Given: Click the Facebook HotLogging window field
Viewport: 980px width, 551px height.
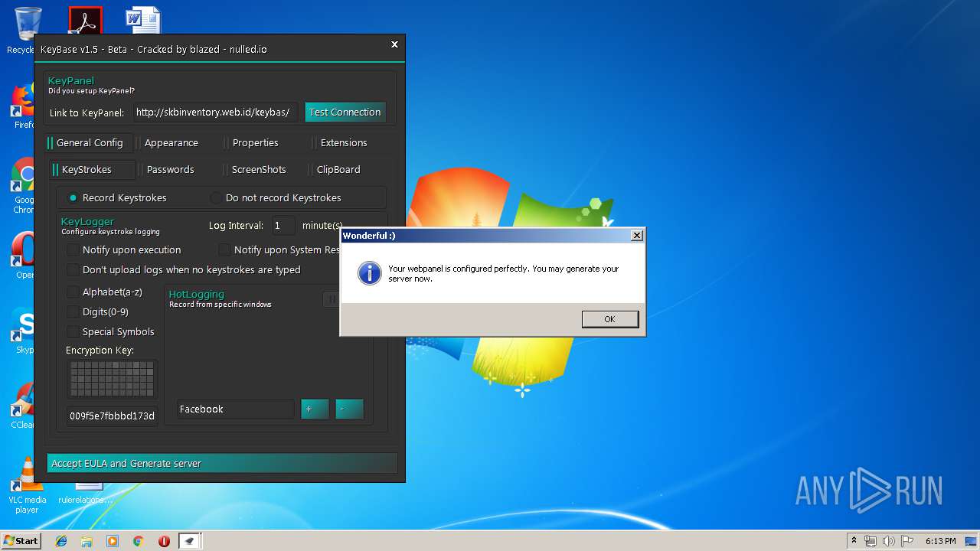Looking at the screenshot, I should click(x=235, y=409).
